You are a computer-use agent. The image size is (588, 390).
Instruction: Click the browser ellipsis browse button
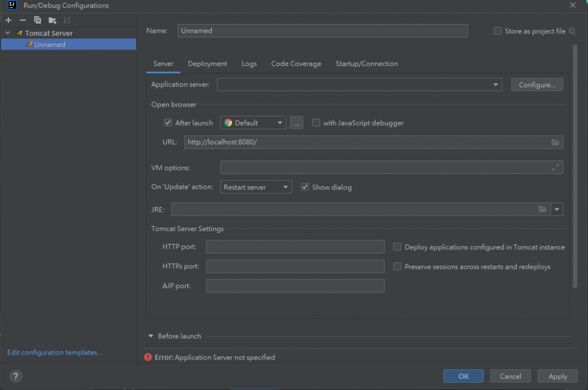click(x=296, y=123)
